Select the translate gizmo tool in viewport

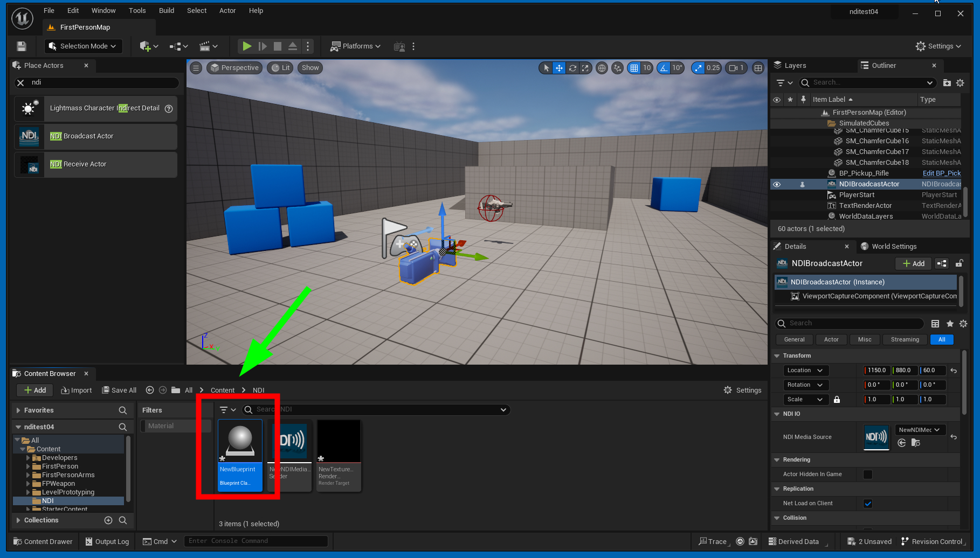tap(559, 68)
